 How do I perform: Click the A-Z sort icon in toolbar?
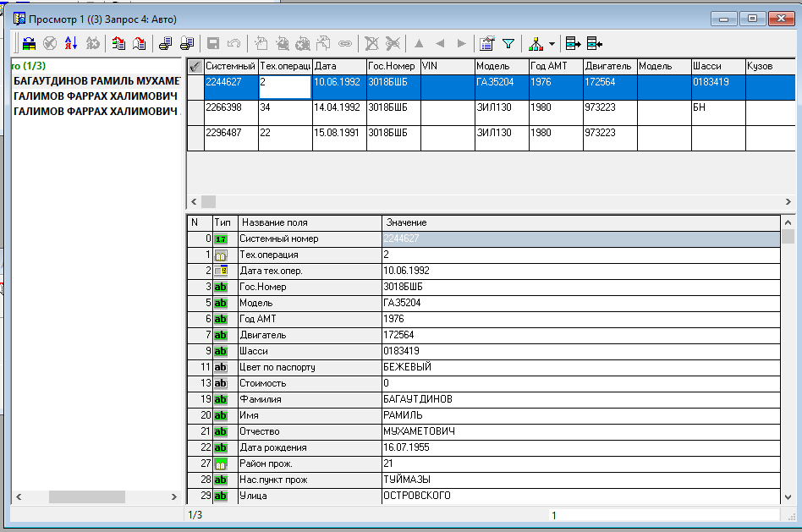click(x=72, y=43)
